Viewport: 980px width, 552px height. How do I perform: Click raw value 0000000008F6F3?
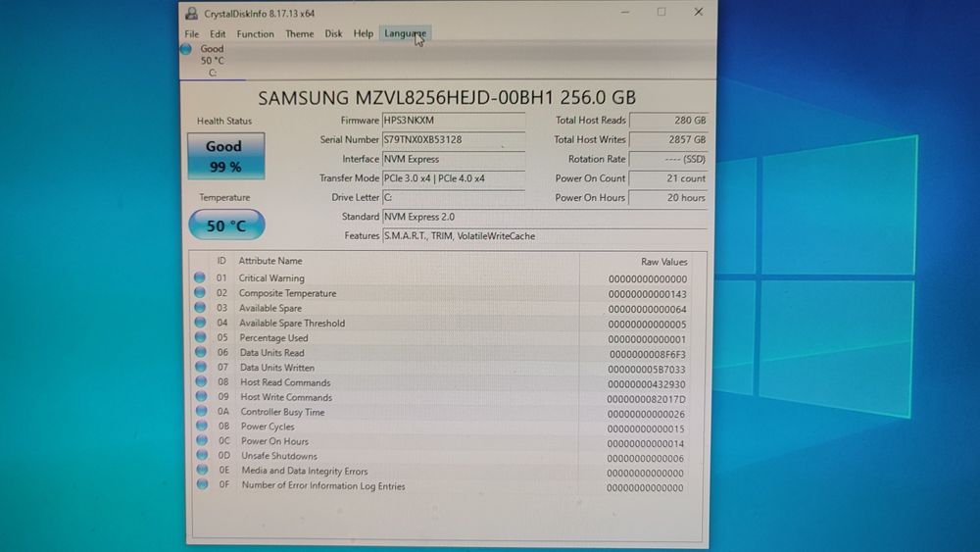click(647, 355)
